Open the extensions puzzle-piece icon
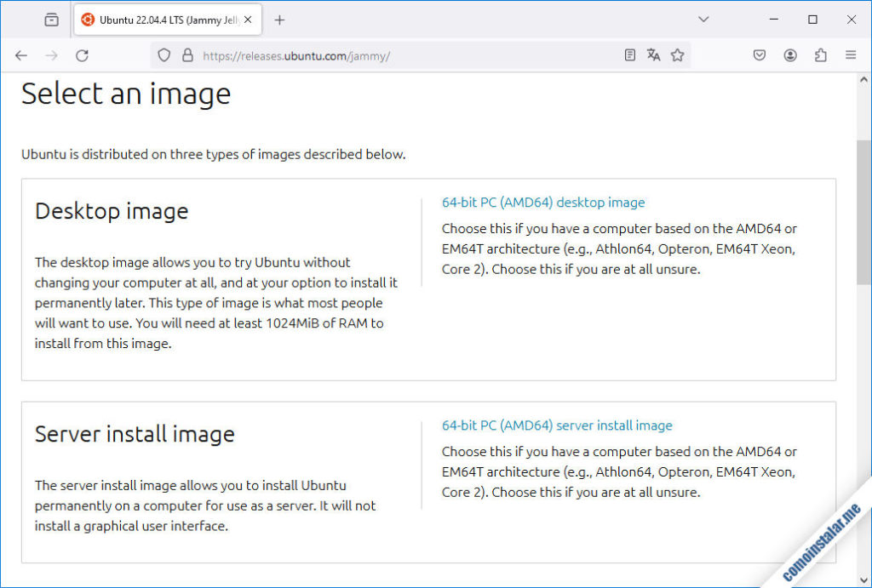The height and width of the screenshot is (588, 872). (820, 54)
